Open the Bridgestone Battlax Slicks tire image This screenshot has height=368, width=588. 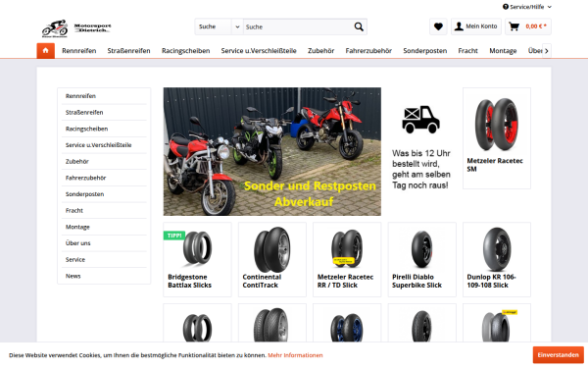pos(197,248)
